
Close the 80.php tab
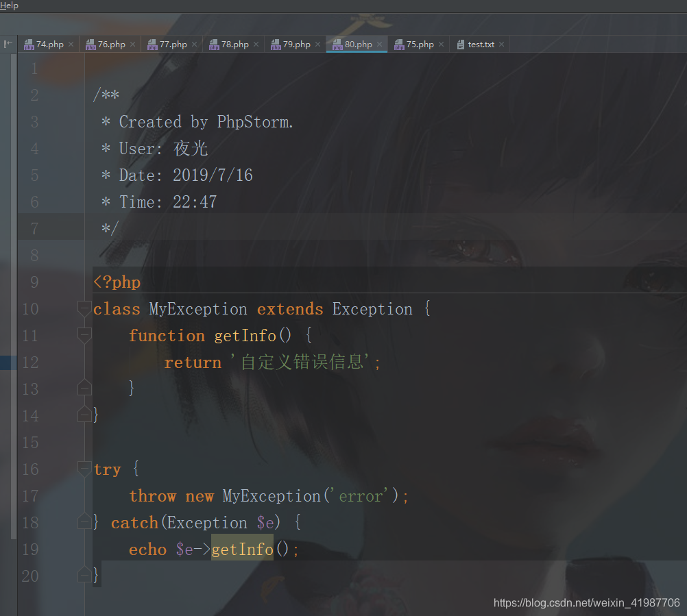tap(380, 45)
